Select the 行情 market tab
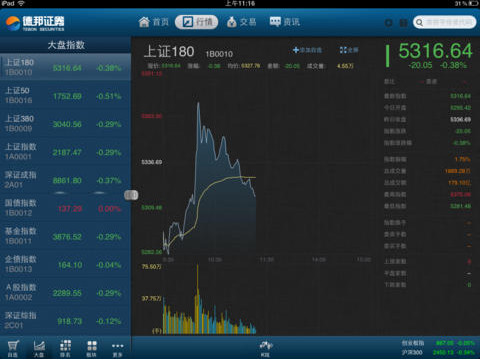Viewport: 480px width, 360px height. (196, 22)
